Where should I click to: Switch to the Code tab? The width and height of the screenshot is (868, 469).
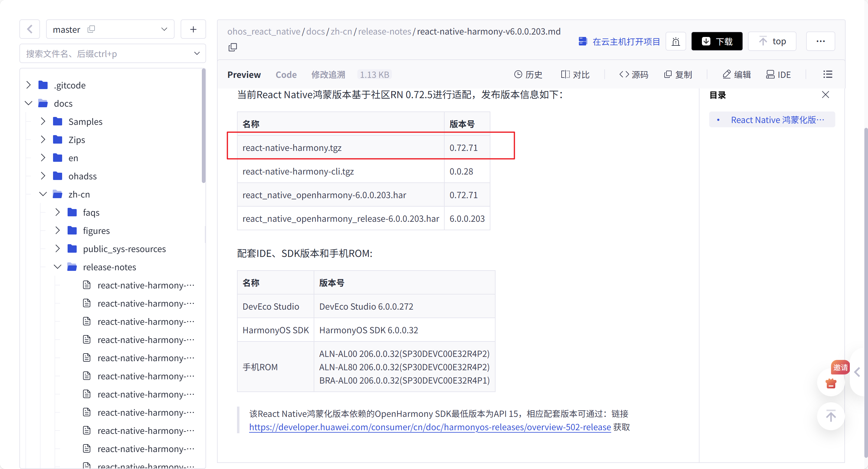[x=286, y=75]
